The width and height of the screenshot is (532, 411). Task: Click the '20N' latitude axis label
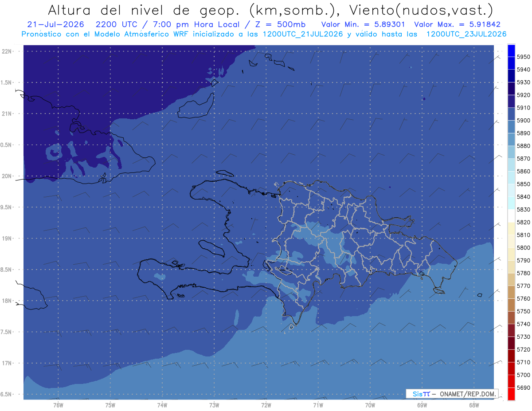[7, 176]
